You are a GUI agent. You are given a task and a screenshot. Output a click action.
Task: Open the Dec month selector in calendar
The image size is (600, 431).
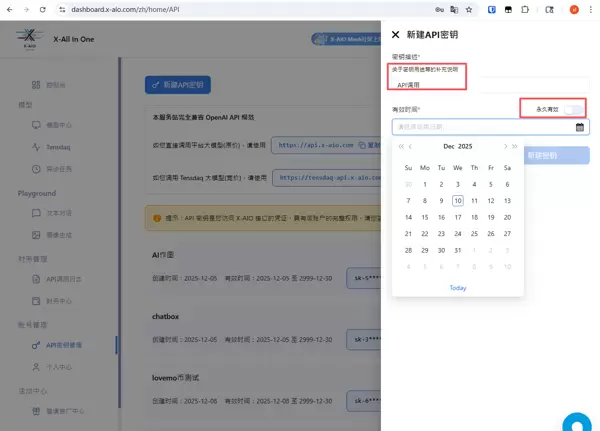(x=449, y=146)
